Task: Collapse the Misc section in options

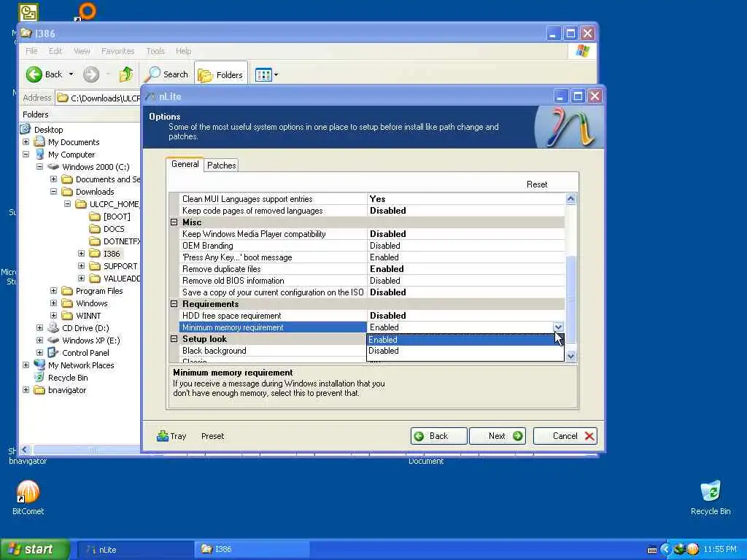Action: click(x=174, y=222)
